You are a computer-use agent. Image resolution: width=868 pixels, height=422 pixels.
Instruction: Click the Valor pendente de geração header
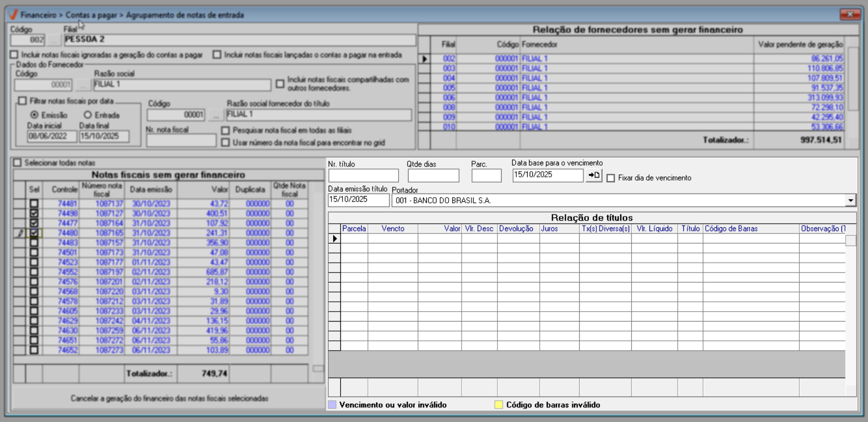pyautogui.click(x=800, y=45)
